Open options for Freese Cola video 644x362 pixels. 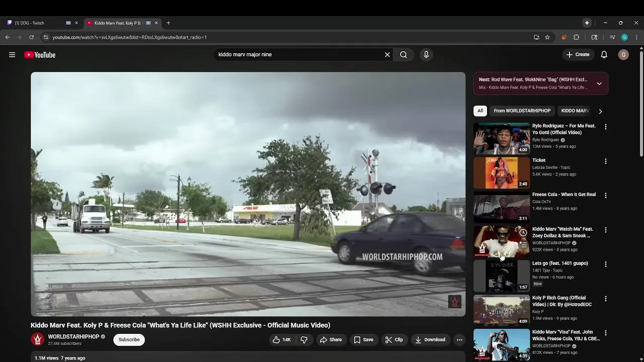(606, 196)
